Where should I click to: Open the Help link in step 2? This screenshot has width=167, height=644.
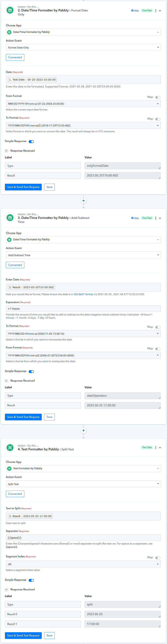point(135,11)
